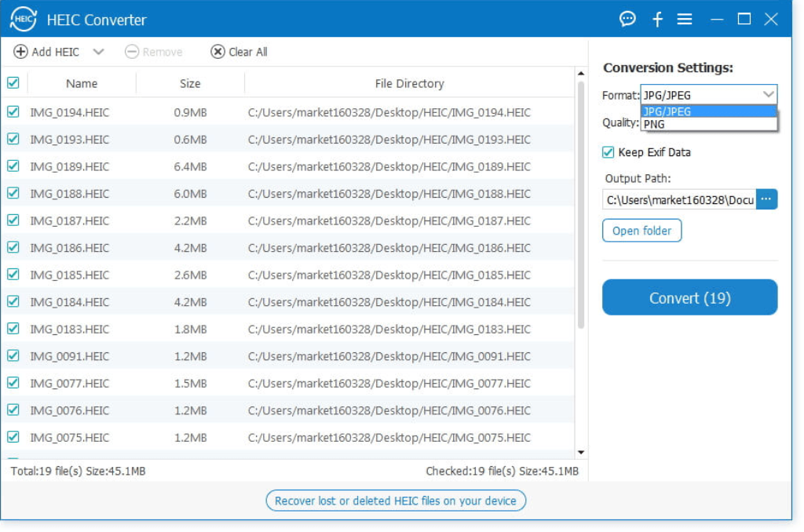Screen dimensions: 804x532
Task: Uncheck IMG_0193.HEIC checkbox
Action: coord(13,139)
